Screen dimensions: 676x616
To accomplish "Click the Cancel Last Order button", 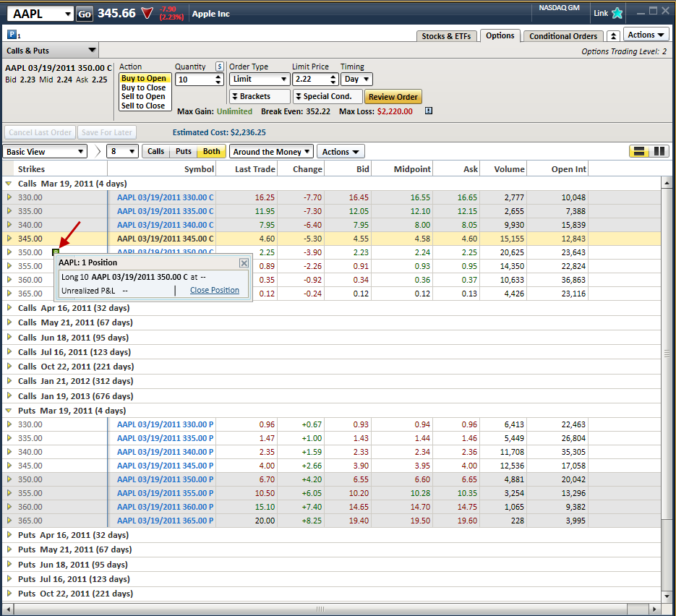I will click(x=40, y=132).
